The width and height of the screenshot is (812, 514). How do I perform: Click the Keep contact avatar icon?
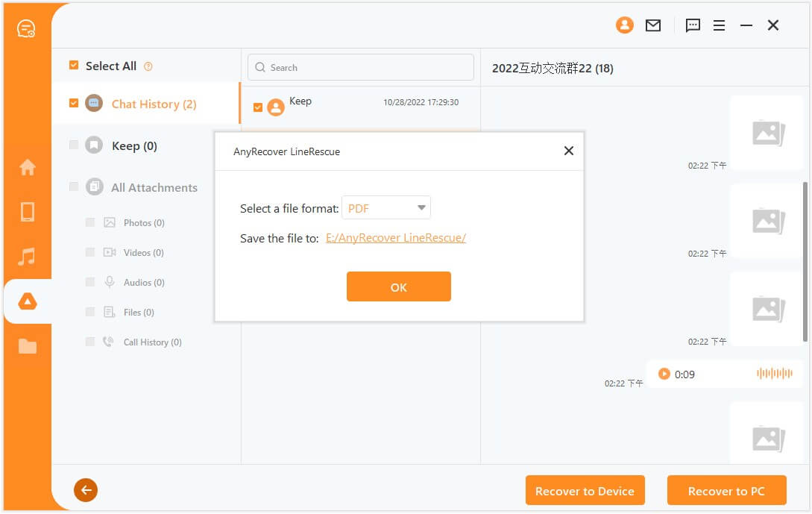point(275,107)
